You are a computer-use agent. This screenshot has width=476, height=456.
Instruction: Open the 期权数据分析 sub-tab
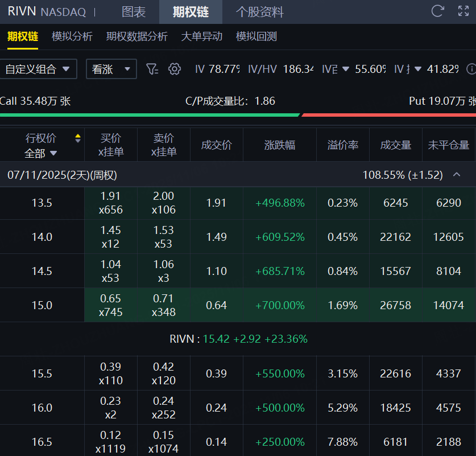pyautogui.click(x=136, y=36)
